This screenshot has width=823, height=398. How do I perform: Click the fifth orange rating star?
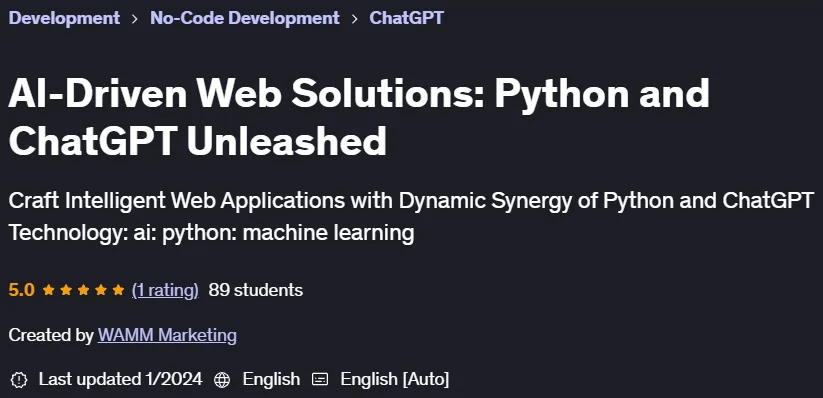[x=118, y=289]
